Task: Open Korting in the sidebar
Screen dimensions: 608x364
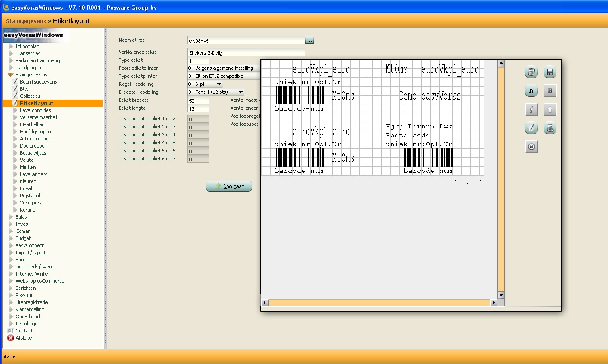Action: point(28,210)
